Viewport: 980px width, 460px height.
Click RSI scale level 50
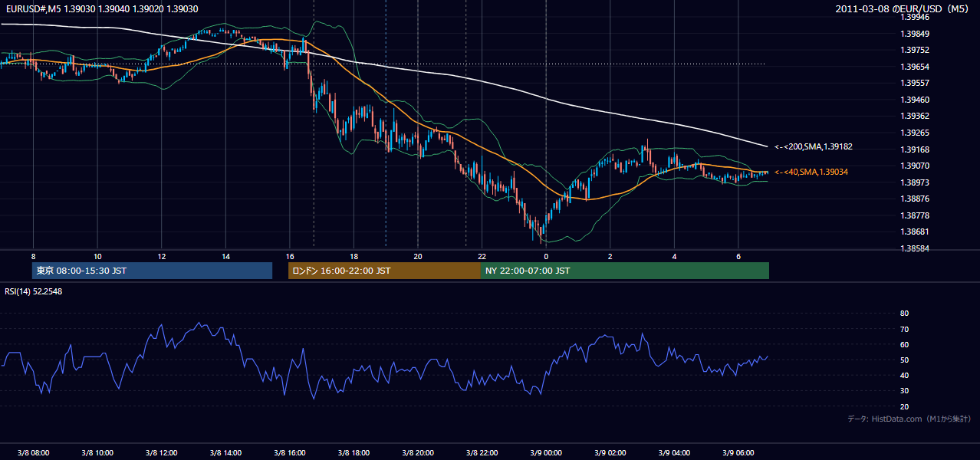coord(904,360)
